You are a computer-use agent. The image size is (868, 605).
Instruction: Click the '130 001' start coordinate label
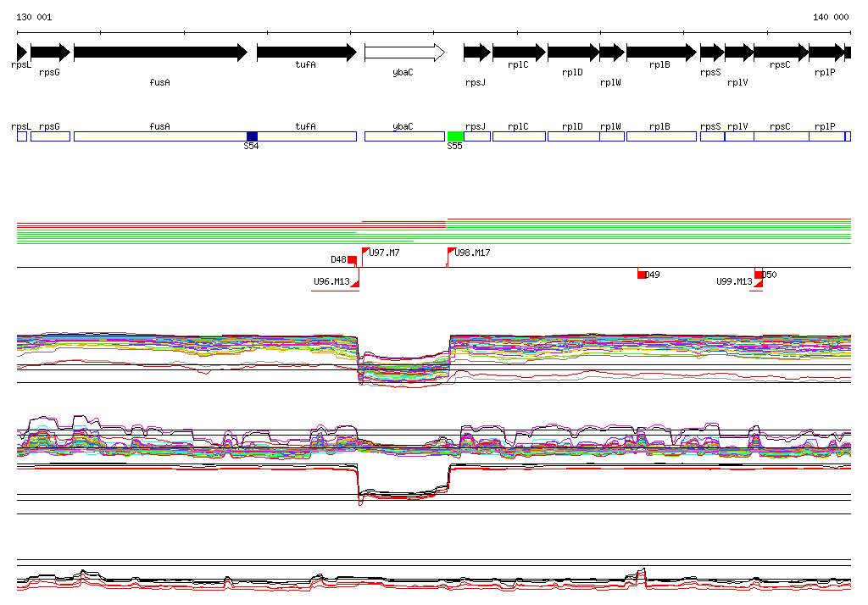34,17
